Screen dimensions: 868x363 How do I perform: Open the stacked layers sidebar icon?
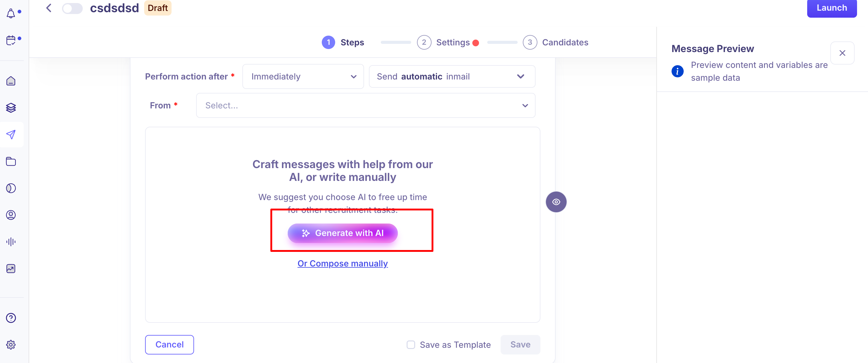click(x=11, y=107)
